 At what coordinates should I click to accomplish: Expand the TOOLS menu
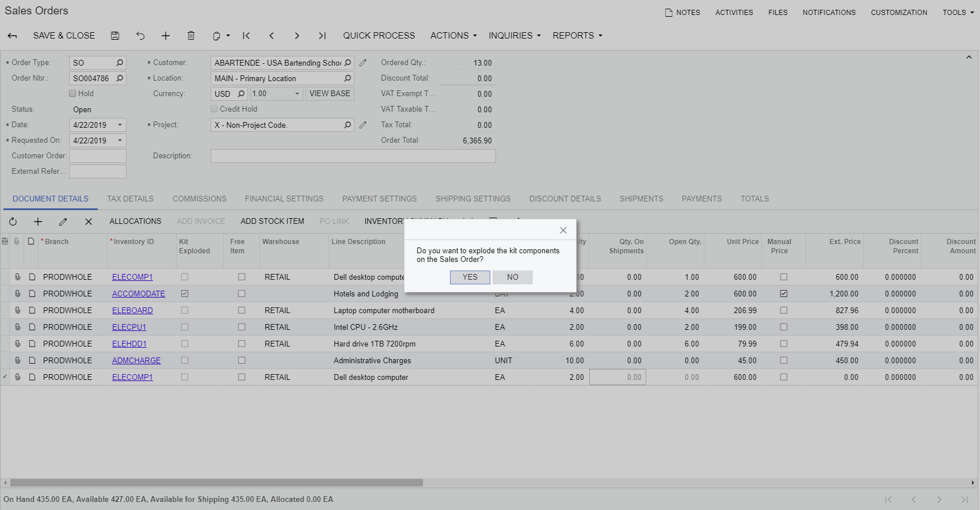[x=958, y=13]
